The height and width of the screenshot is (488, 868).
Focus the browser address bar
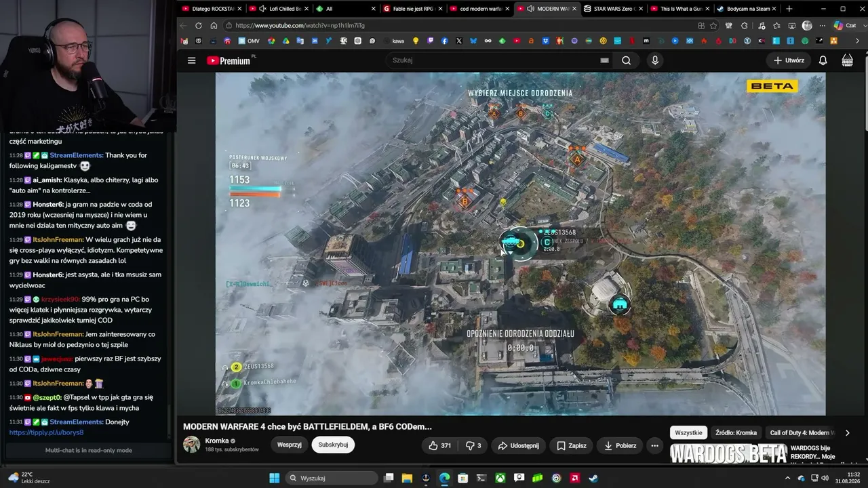coord(461,26)
